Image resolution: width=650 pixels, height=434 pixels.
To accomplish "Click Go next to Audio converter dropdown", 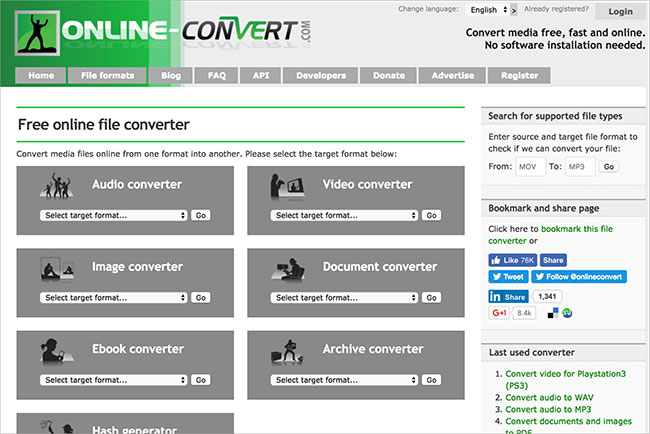I will click(201, 215).
